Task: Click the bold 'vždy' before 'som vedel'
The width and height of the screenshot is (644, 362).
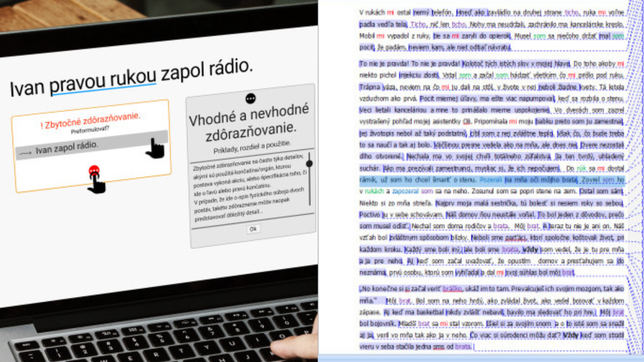Action: click(530, 249)
